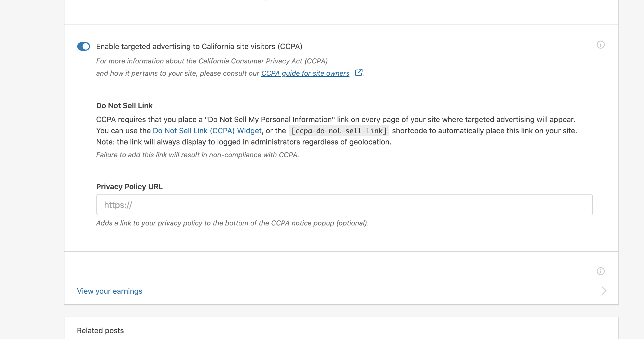Viewport: 644px width, 339px height.
Task: Click 'CCPA requires that you place' paragraph
Action: tap(335, 119)
